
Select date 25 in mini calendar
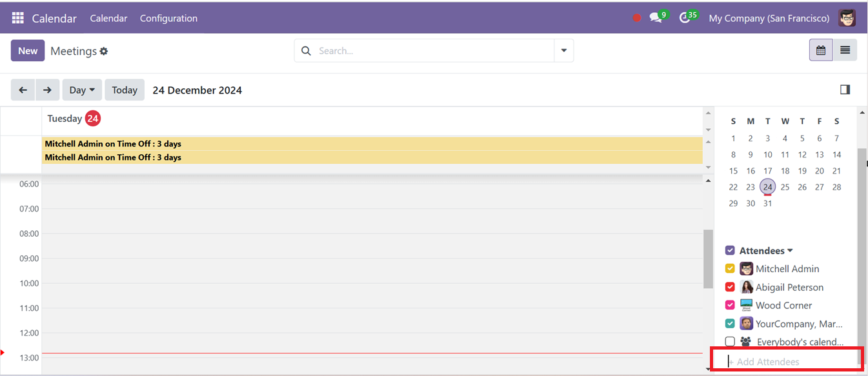[785, 187]
